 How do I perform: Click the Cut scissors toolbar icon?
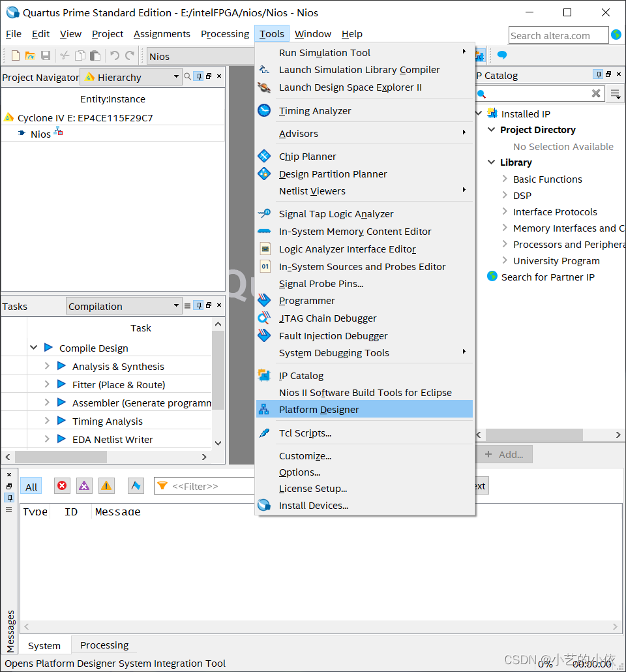point(65,55)
